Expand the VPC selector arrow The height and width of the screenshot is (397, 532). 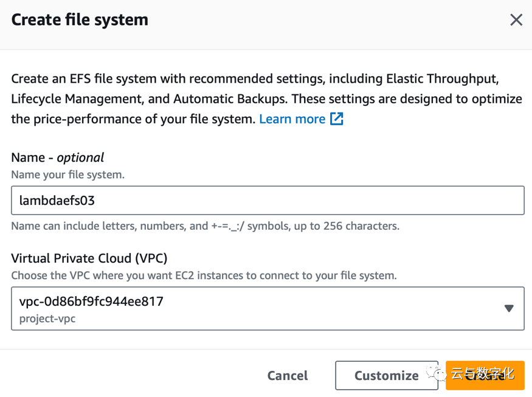(509, 308)
